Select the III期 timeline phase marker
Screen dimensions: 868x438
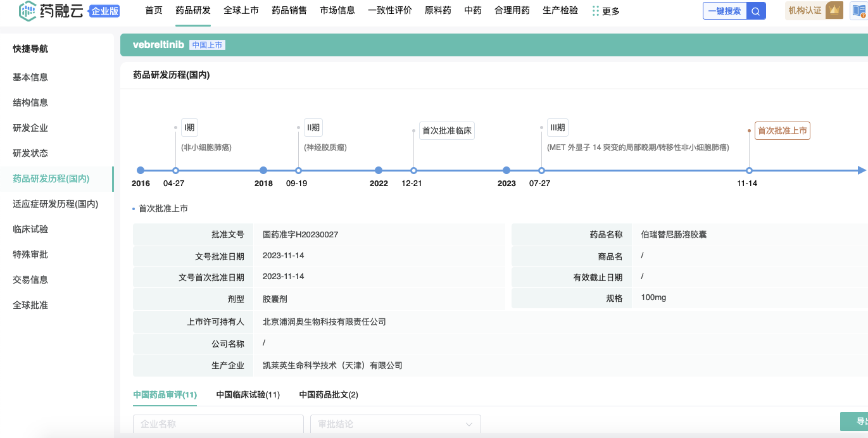tap(557, 128)
